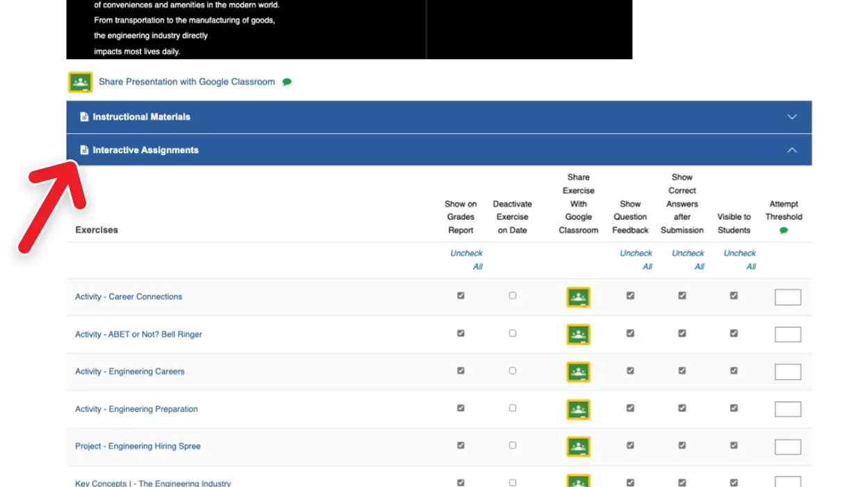
Task: Open Share Presentation with Google Classroom link
Action: [x=186, y=82]
